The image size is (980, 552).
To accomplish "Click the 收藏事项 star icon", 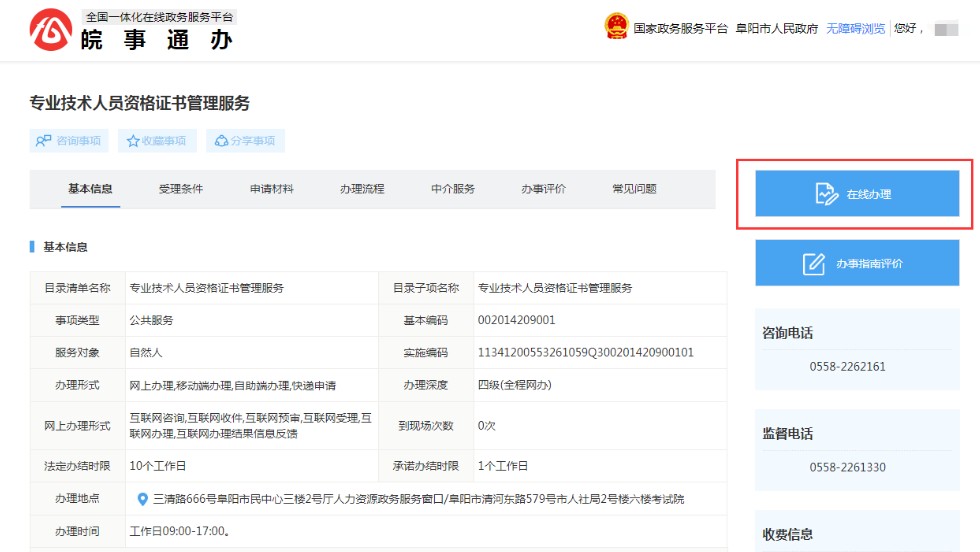I will click(132, 141).
